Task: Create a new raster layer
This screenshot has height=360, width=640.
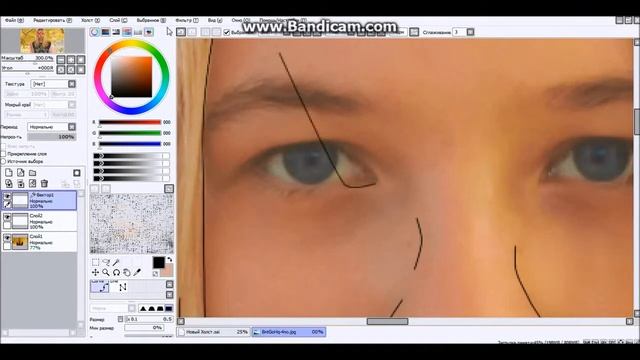Action: coord(9,173)
